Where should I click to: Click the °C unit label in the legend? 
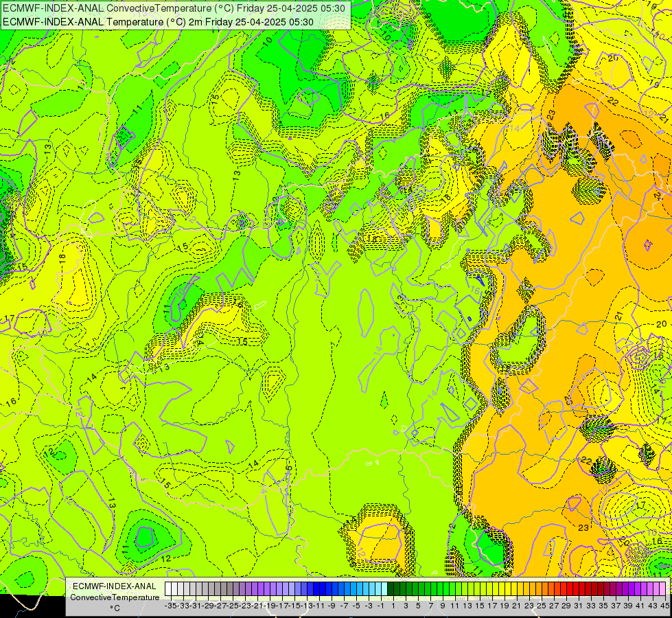[115, 608]
